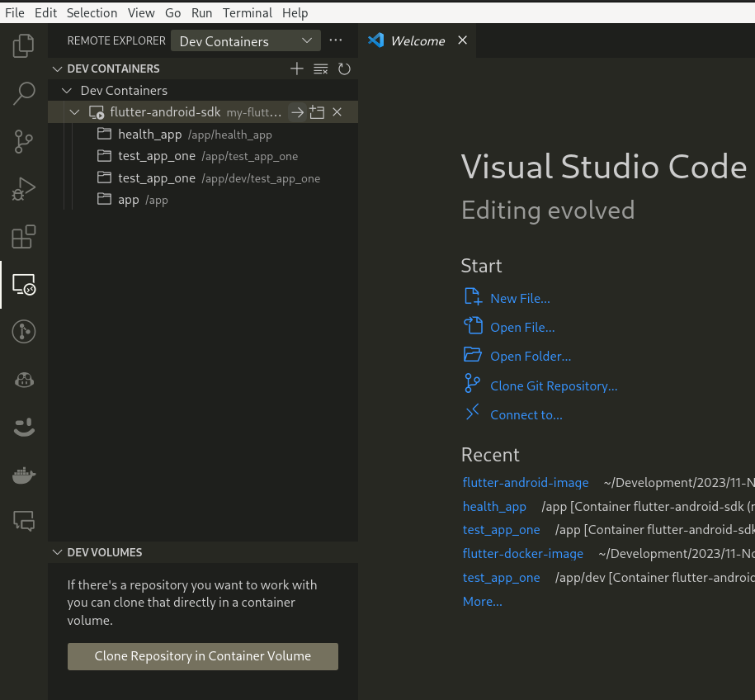The width and height of the screenshot is (755, 700).
Task: Open the Docker whale icon view
Action: [x=24, y=475]
